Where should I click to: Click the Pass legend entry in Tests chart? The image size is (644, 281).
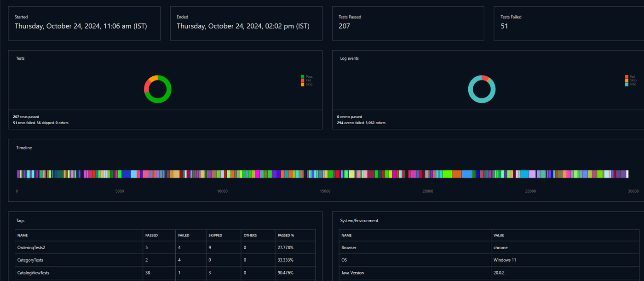tap(306, 77)
